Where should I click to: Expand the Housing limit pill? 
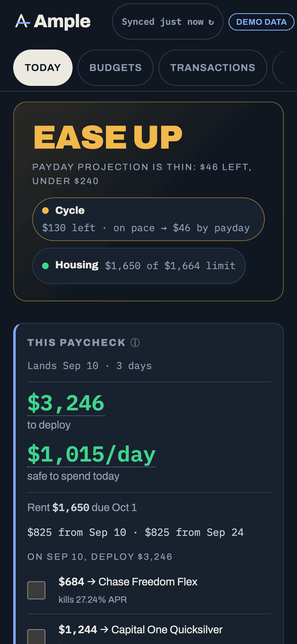[139, 266]
